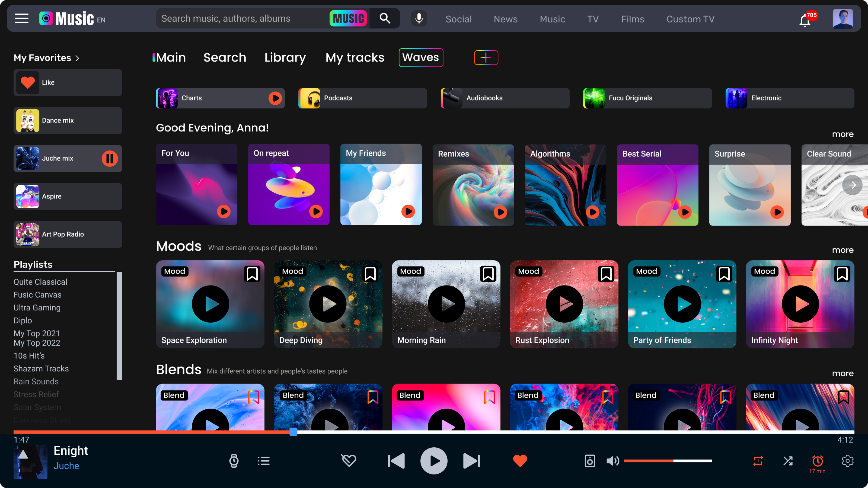Toggle repeat mode in player bar
The height and width of the screenshot is (488, 868).
click(x=758, y=461)
